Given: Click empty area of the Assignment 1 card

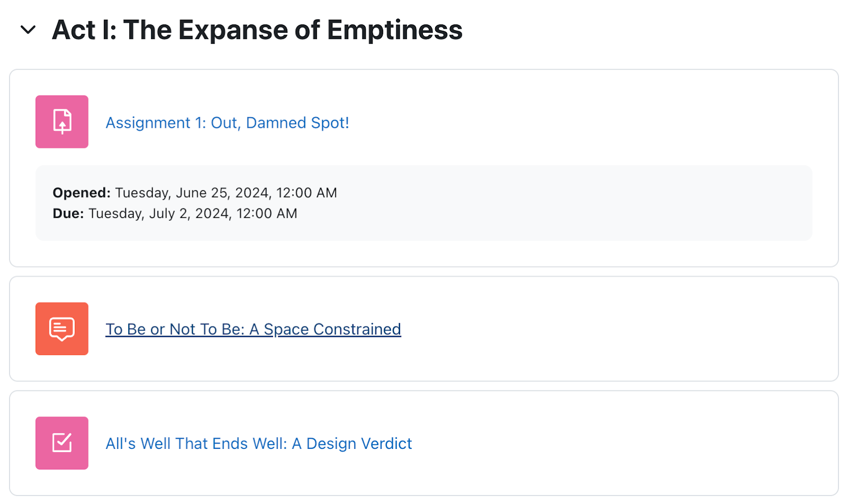Looking at the screenshot, I should coord(583,122).
